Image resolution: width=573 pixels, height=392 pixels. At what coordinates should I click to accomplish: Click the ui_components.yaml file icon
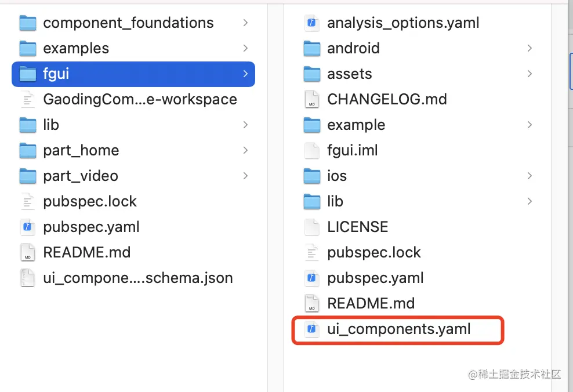point(312,329)
